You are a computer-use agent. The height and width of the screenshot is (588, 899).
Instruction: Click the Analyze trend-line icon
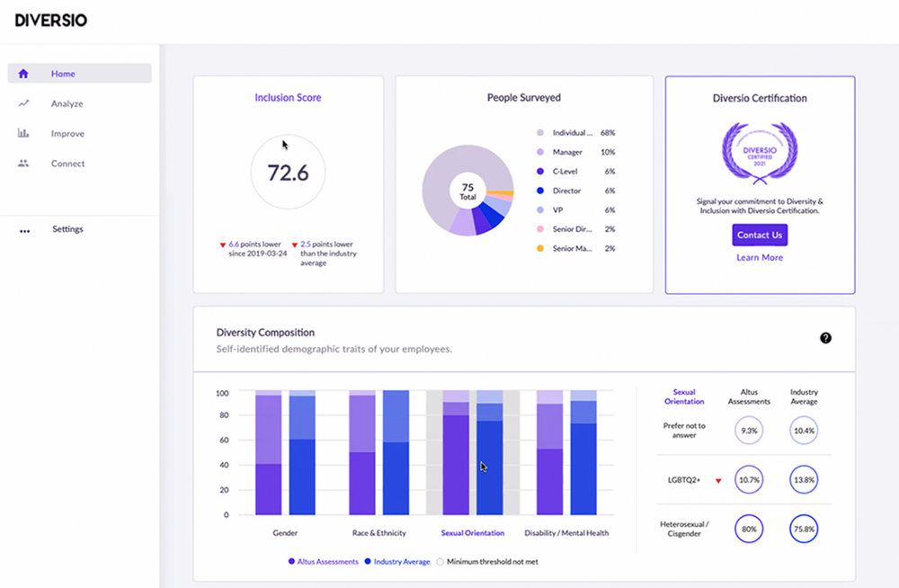coord(23,103)
